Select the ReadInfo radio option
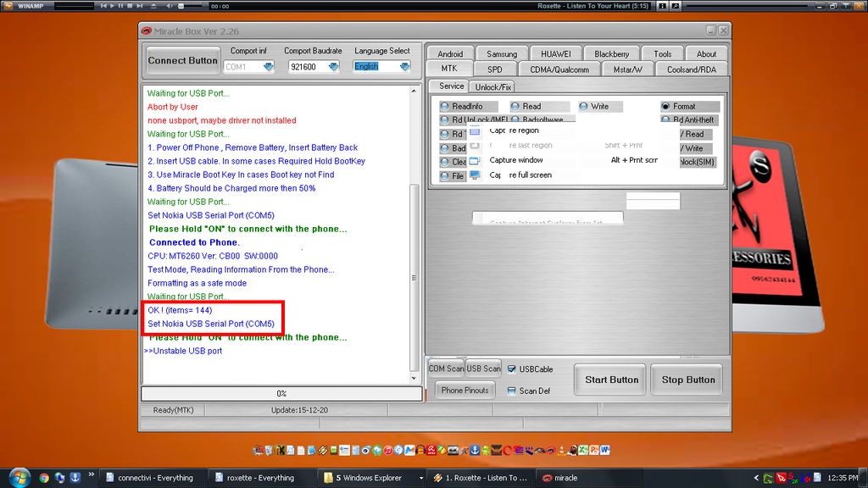This screenshot has width=868, height=488. [x=445, y=107]
